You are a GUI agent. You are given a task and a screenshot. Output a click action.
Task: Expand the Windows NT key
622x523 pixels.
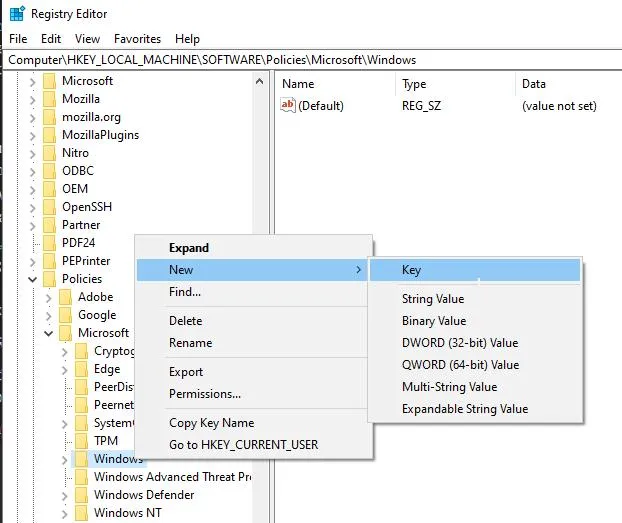pyautogui.click(x=65, y=513)
